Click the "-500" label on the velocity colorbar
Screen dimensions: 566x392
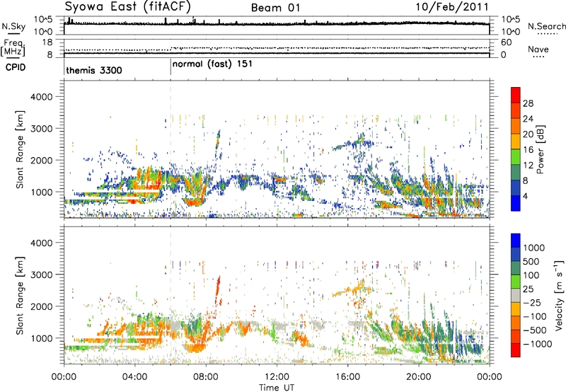click(535, 330)
